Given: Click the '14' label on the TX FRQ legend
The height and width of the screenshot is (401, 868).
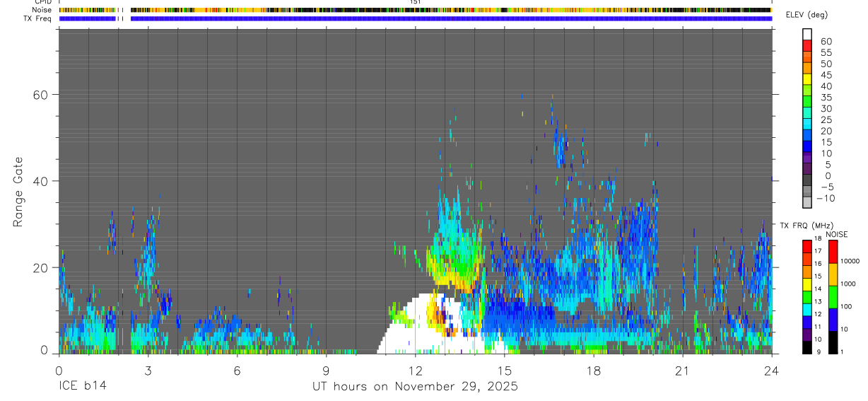Looking at the screenshot, I should tap(818, 289).
